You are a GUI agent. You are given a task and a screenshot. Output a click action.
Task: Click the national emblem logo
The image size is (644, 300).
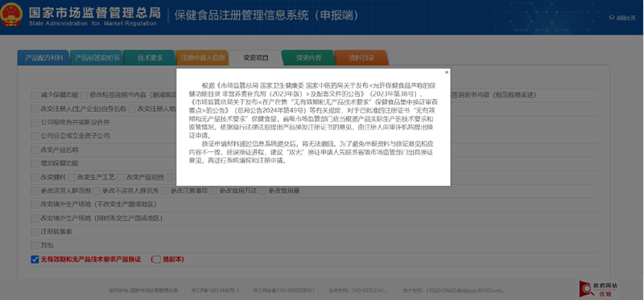click(11, 14)
